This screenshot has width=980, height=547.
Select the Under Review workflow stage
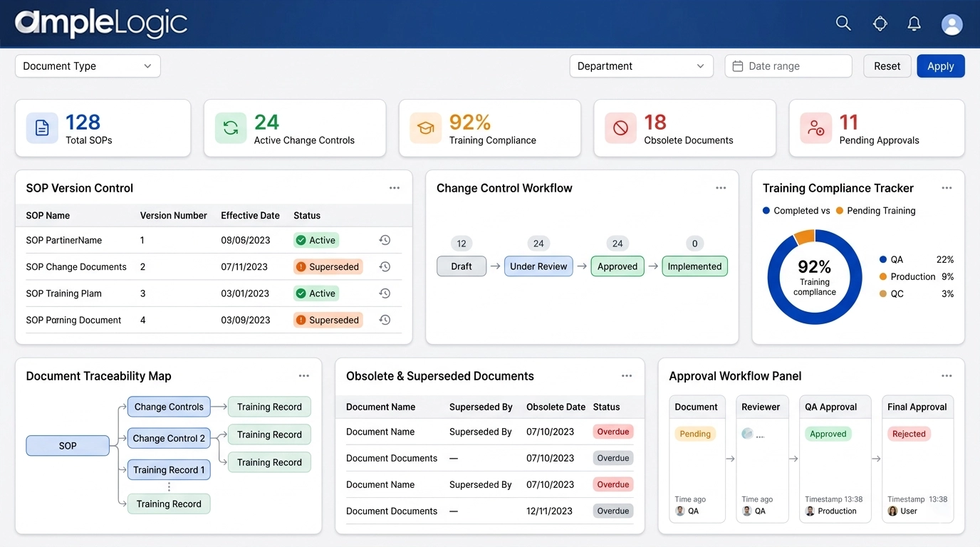tap(538, 266)
